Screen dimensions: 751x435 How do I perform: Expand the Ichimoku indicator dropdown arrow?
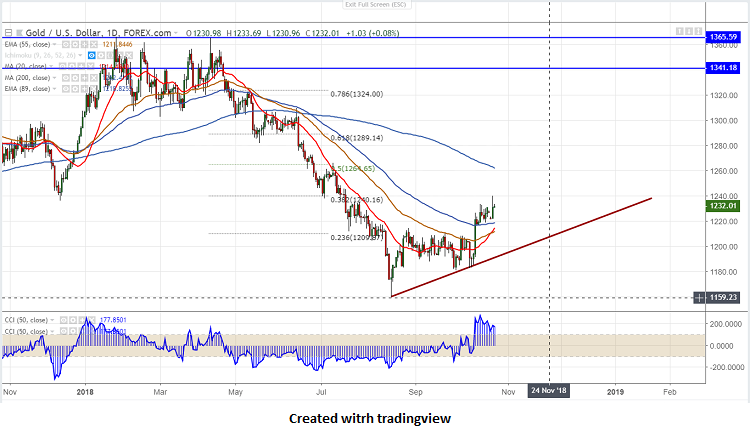coord(80,56)
